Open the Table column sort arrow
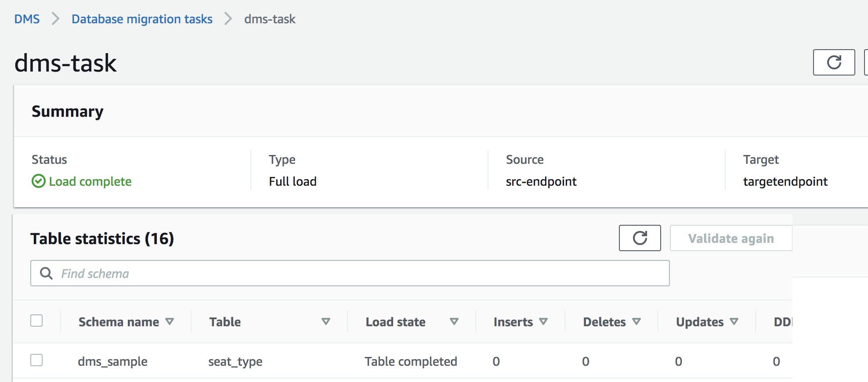Screen dimensions: 868x382 point(325,322)
